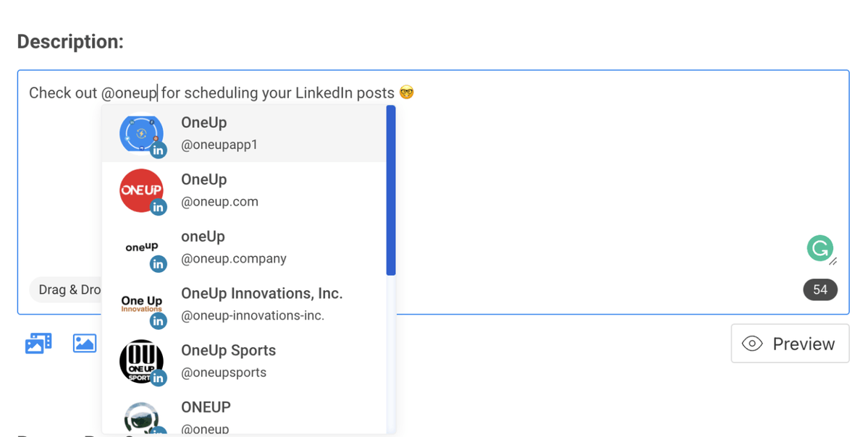Click the video/media upload icon
The width and height of the screenshot is (868, 437).
[x=38, y=343]
